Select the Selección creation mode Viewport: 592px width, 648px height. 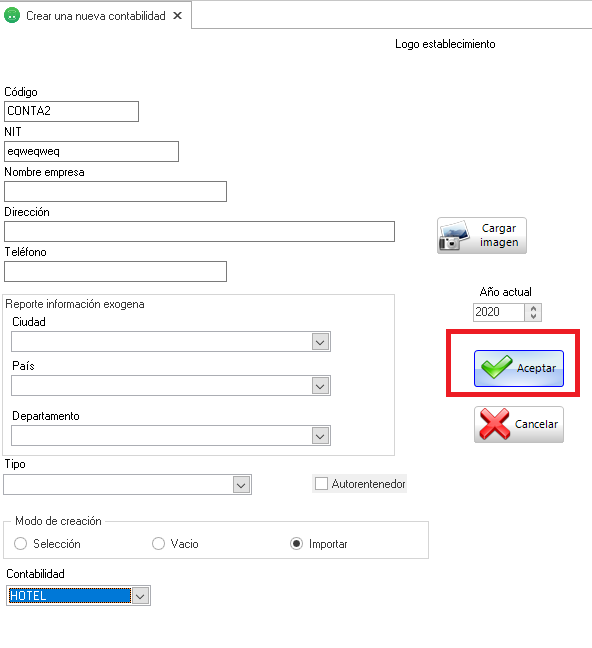[x=20, y=543]
